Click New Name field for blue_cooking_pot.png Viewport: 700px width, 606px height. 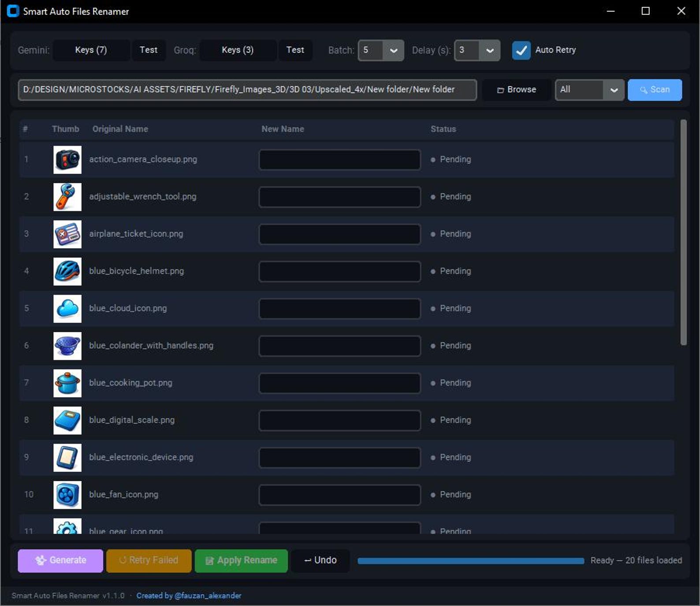[x=339, y=383]
